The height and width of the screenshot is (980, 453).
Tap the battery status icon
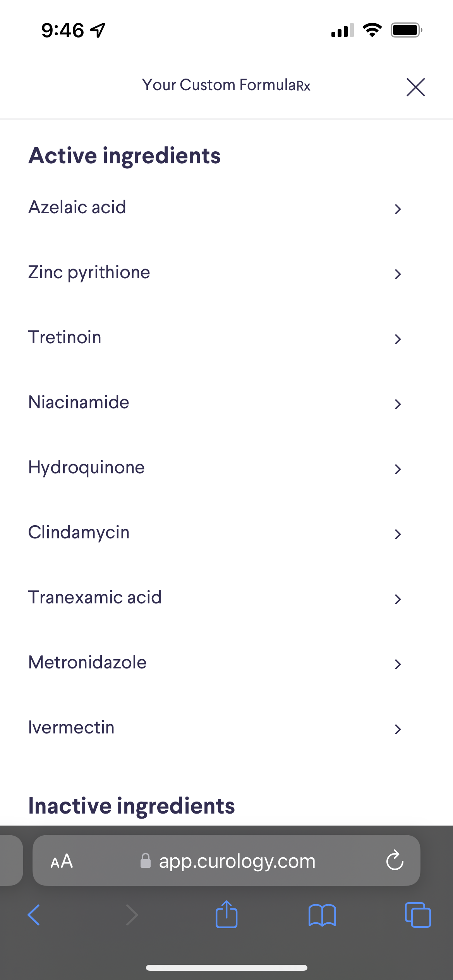pos(406,30)
